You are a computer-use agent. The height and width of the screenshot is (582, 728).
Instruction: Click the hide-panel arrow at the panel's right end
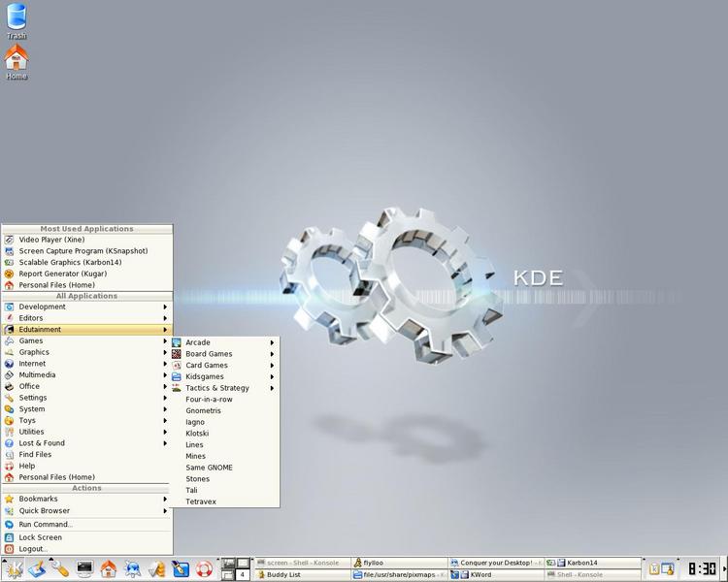click(x=724, y=569)
